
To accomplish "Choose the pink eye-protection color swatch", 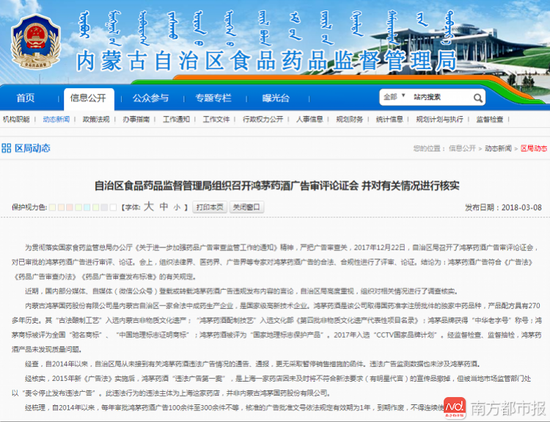I will tap(70, 207).
